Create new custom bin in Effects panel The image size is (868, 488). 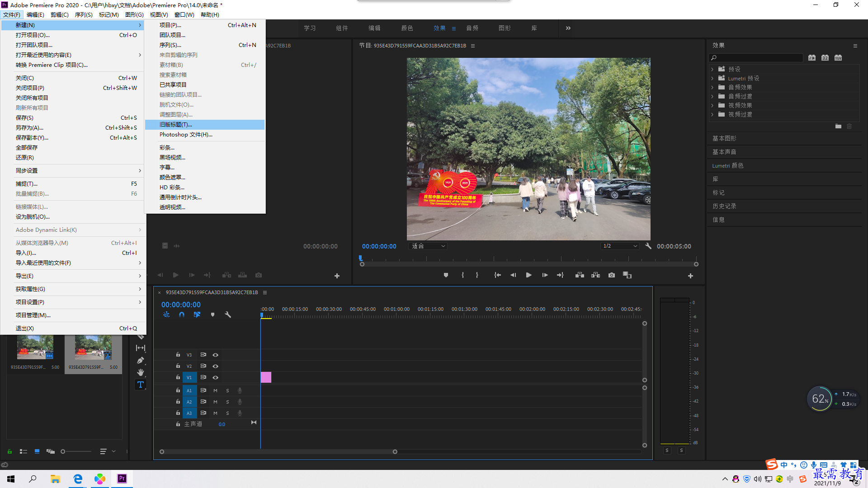pos(838,127)
